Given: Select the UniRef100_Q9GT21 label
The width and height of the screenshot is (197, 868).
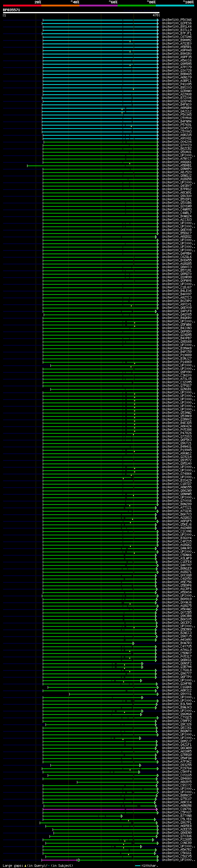Looking at the screenshot, I should point(177,443).
